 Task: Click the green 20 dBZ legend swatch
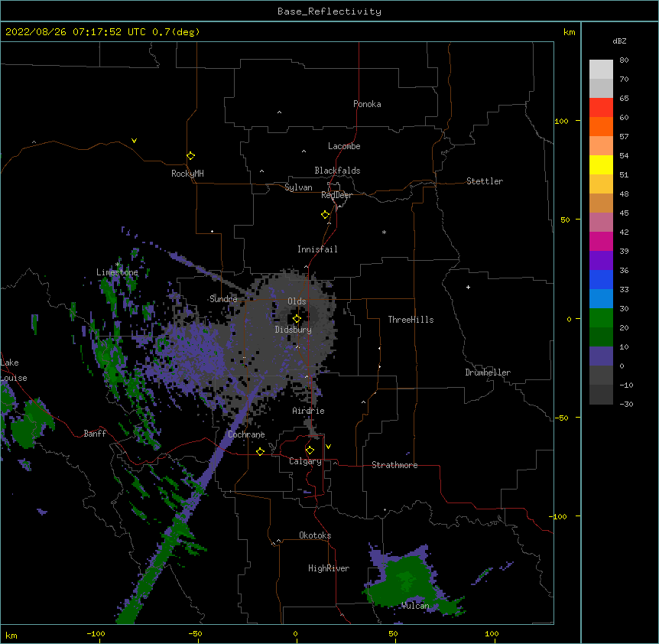601,318
